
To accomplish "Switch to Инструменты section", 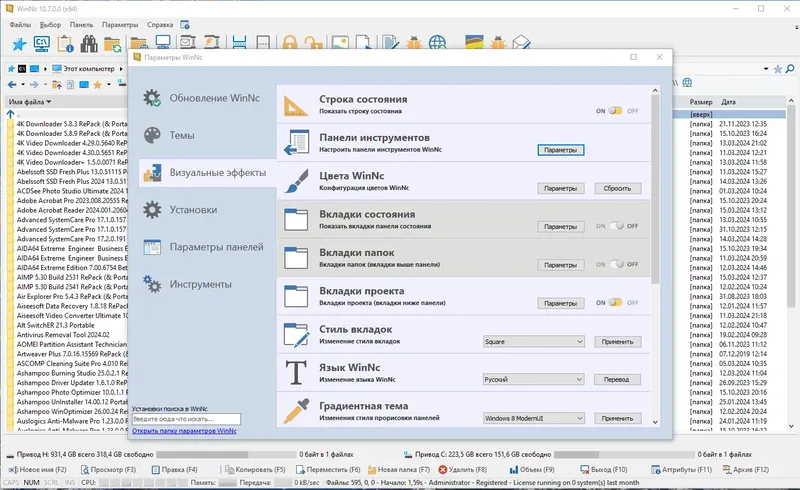I will tap(207, 284).
